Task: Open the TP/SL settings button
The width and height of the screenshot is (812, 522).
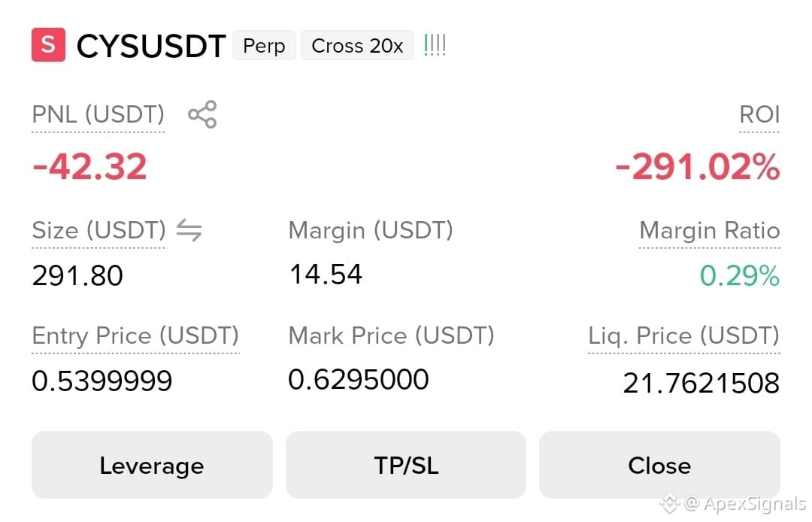Action: click(x=406, y=465)
